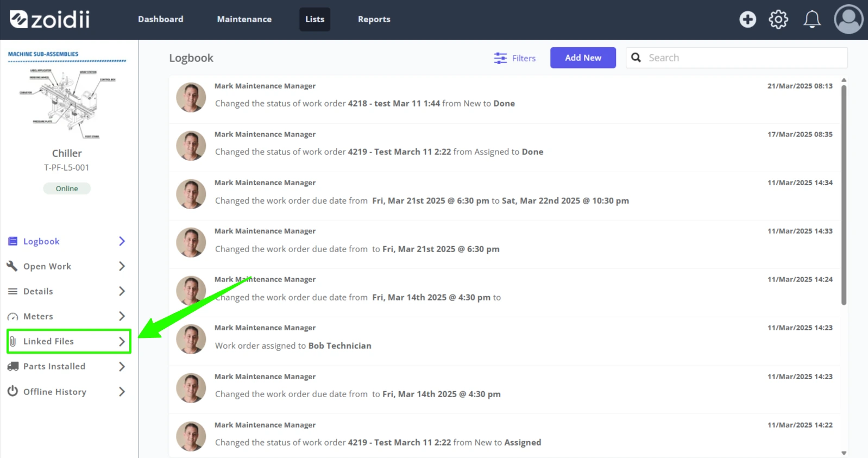Select Offline History in the sidebar
This screenshot has height=458, width=868.
click(x=55, y=392)
